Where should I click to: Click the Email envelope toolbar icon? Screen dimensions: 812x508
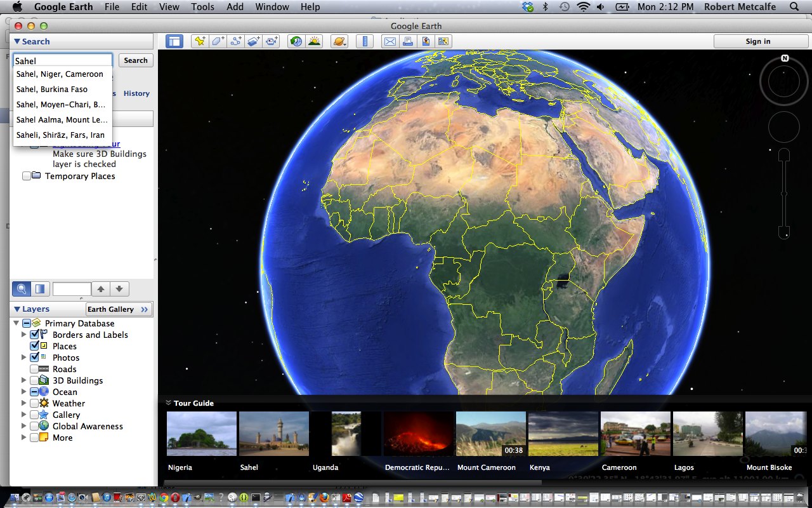coord(390,41)
